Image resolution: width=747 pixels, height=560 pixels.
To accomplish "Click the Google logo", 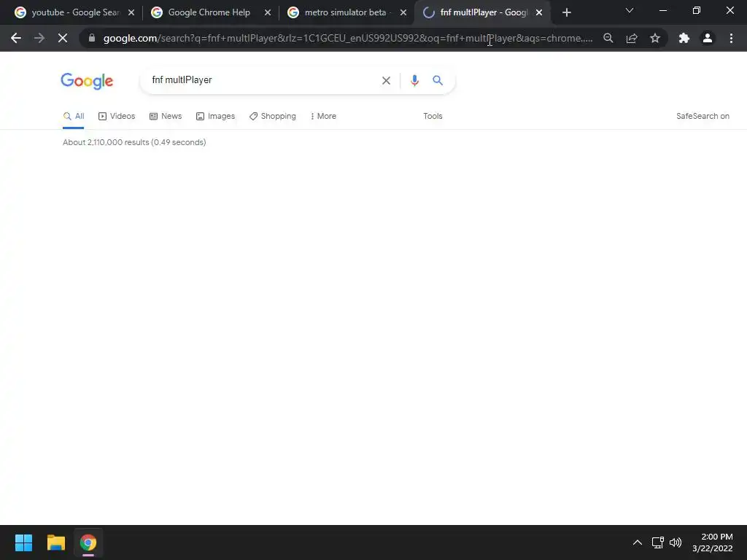I will pyautogui.click(x=87, y=81).
